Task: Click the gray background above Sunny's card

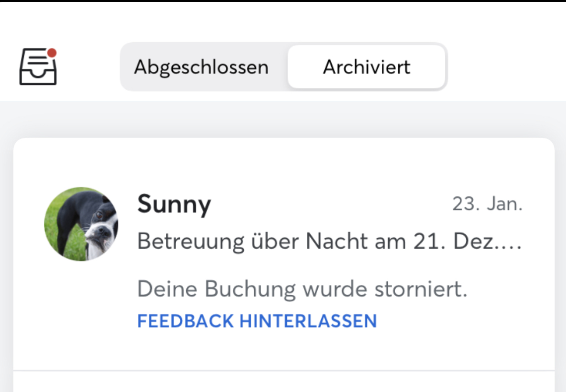Action: [283, 119]
